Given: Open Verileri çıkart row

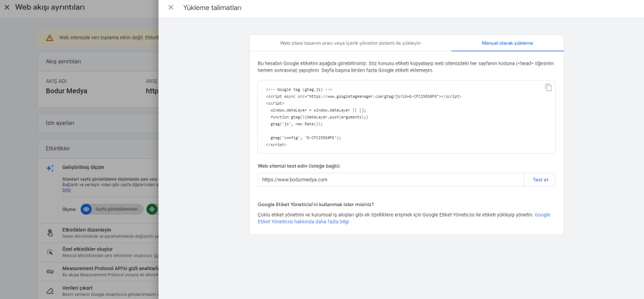Looking at the screenshot, I should pos(97,290).
